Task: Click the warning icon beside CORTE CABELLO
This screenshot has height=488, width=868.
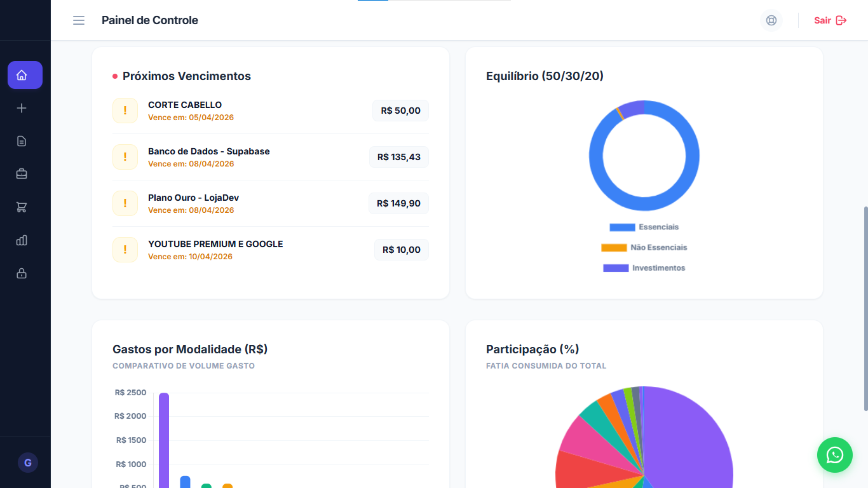Action: [x=125, y=111]
